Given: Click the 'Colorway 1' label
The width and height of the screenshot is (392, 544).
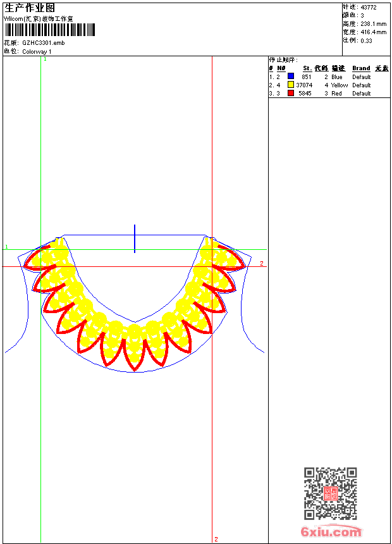Looking at the screenshot, I should point(37,52).
